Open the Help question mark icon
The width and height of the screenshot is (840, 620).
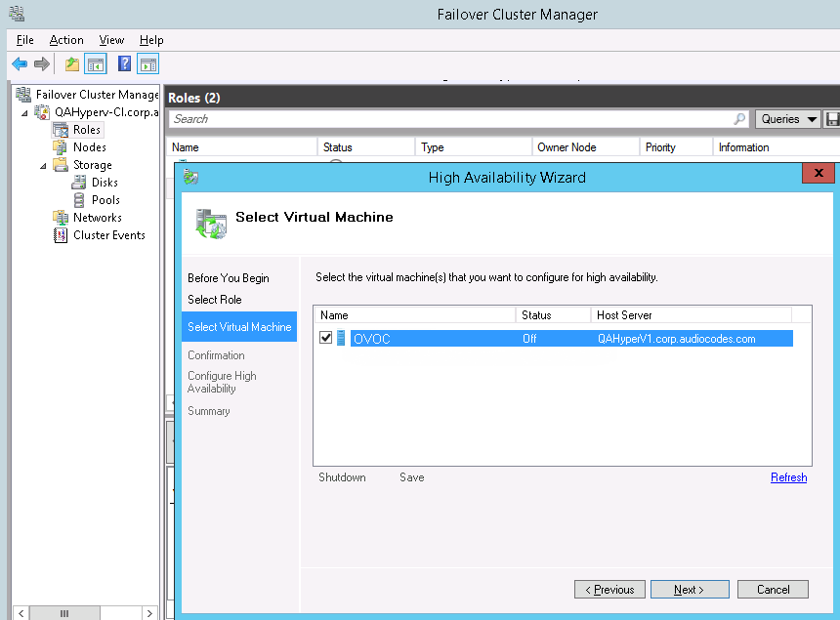click(124, 64)
